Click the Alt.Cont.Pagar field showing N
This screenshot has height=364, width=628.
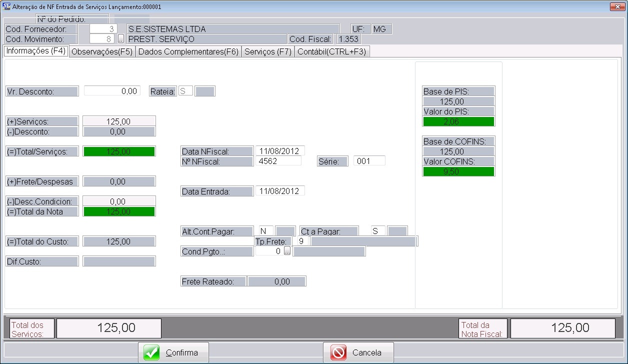coord(266,231)
